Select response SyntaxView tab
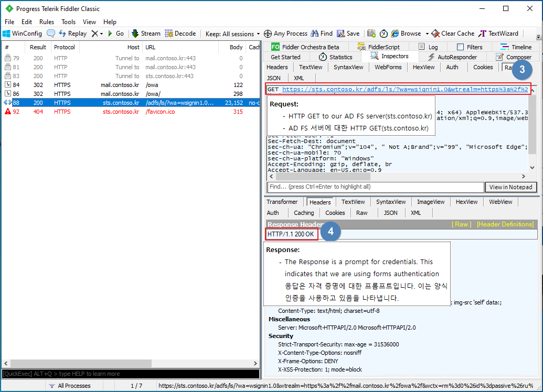Viewport: 543px width, 392px height. coord(391,202)
